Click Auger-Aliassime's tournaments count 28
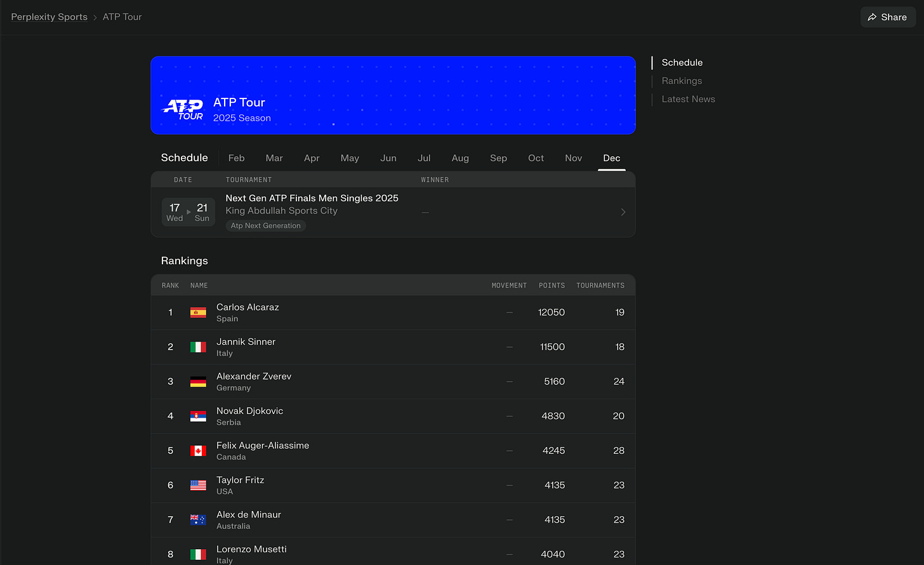 619,451
